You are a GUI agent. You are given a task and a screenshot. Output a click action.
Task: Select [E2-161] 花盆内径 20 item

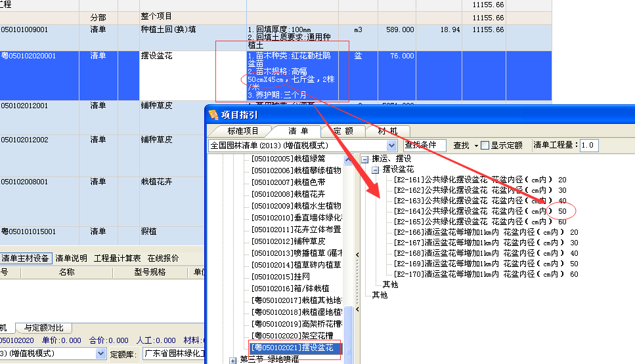point(480,180)
